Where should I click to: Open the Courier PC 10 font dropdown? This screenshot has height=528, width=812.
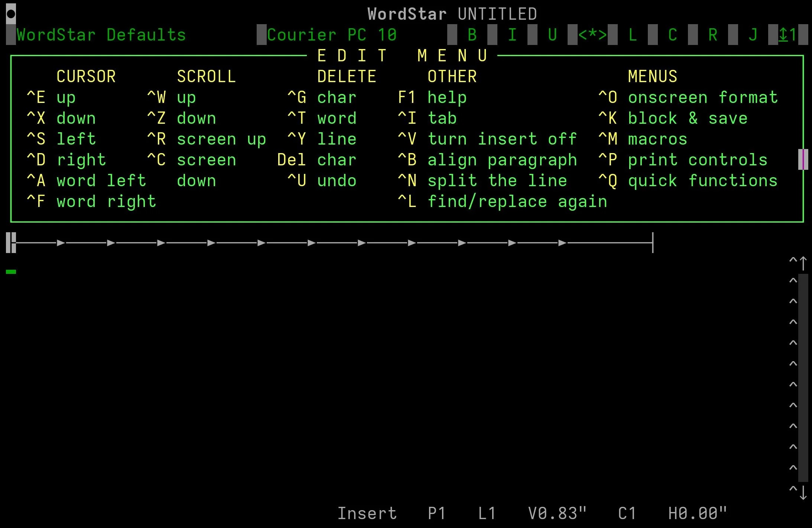click(x=331, y=35)
